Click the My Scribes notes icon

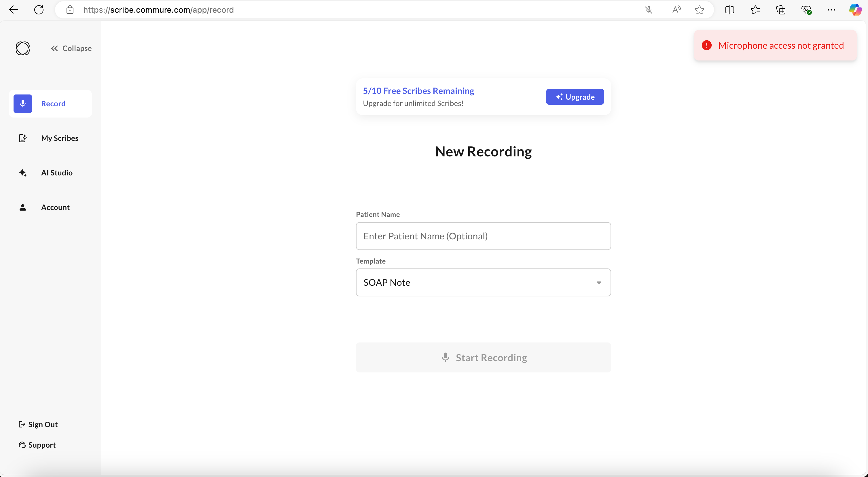(22, 138)
